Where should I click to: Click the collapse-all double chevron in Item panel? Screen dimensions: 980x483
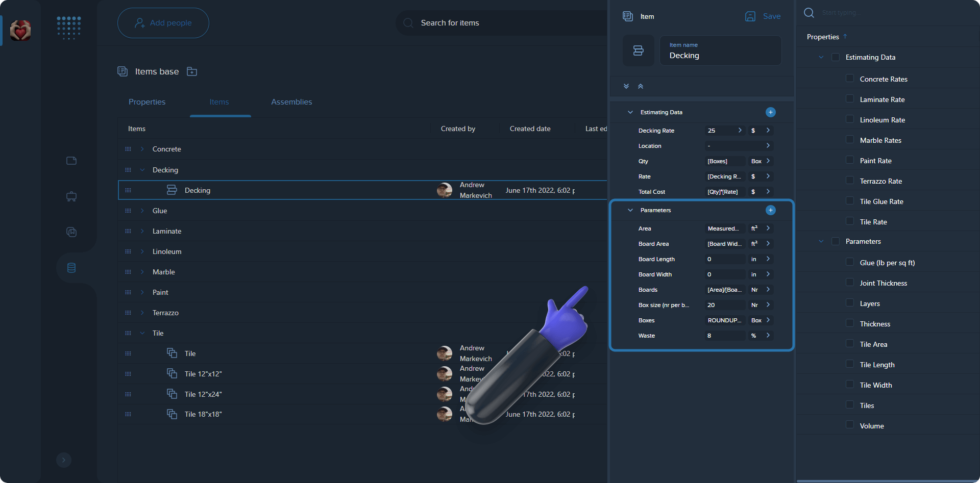click(x=641, y=86)
